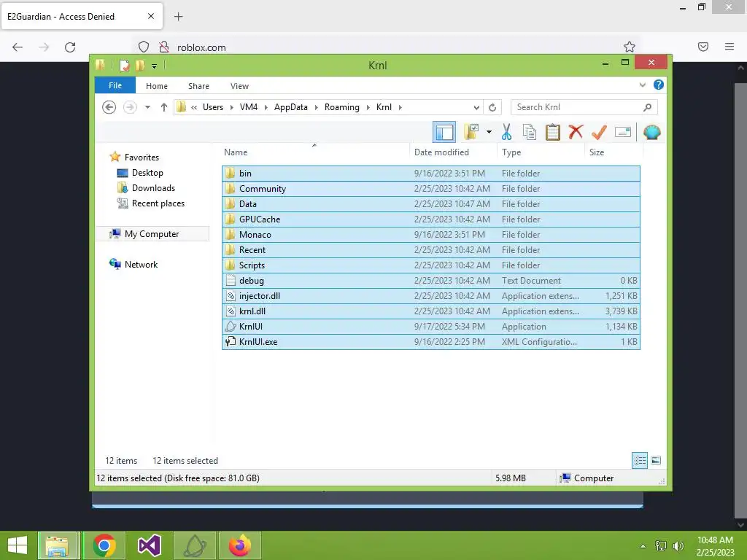Open the Home ribbon tab
The height and width of the screenshot is (560, 747).
pos(157,86)
